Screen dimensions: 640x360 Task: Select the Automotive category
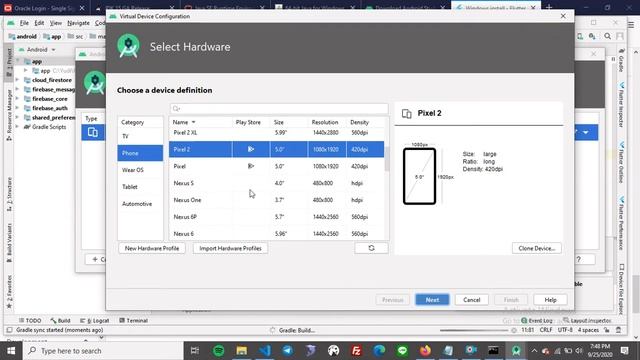tap(140, 204)
